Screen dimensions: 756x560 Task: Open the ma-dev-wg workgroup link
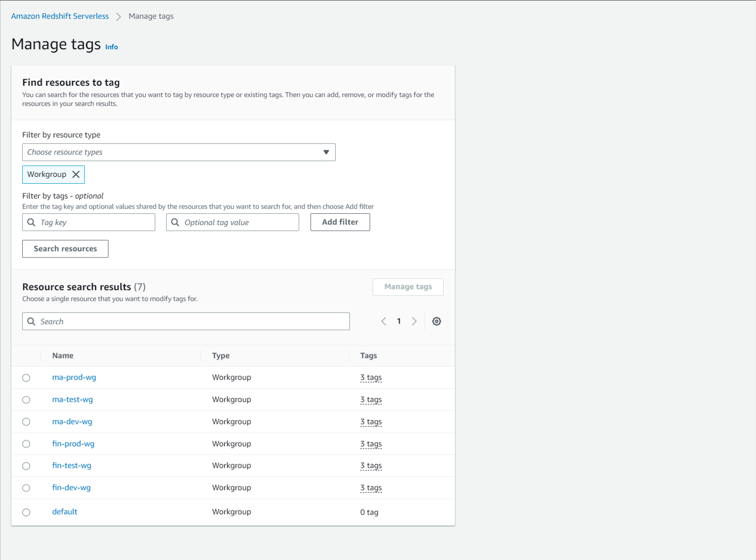point(72,422)
